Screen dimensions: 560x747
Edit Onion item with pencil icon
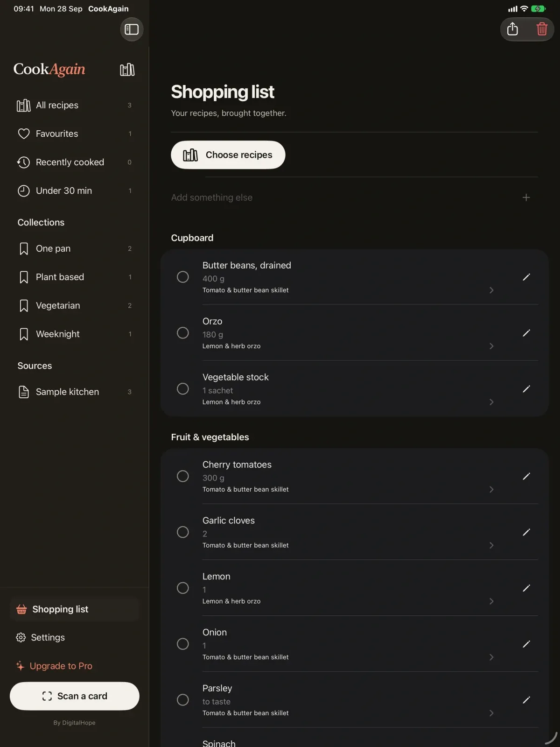(526, 644)
